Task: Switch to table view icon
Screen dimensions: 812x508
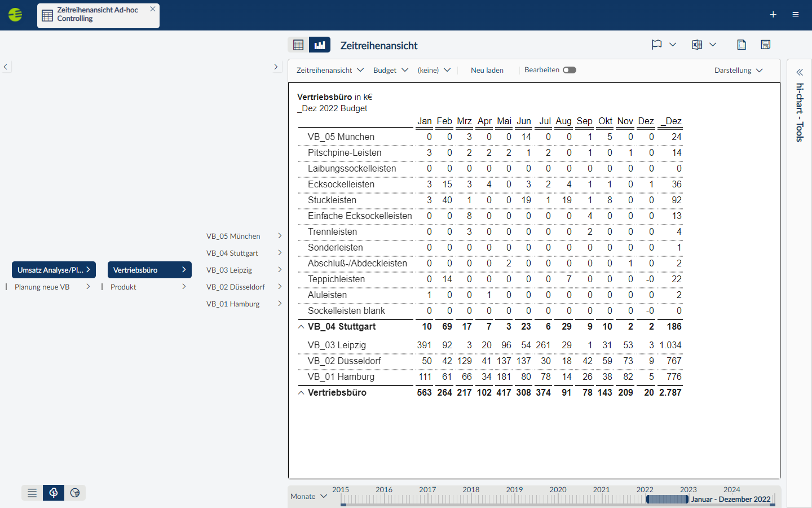Action: (x=298, y=44)
